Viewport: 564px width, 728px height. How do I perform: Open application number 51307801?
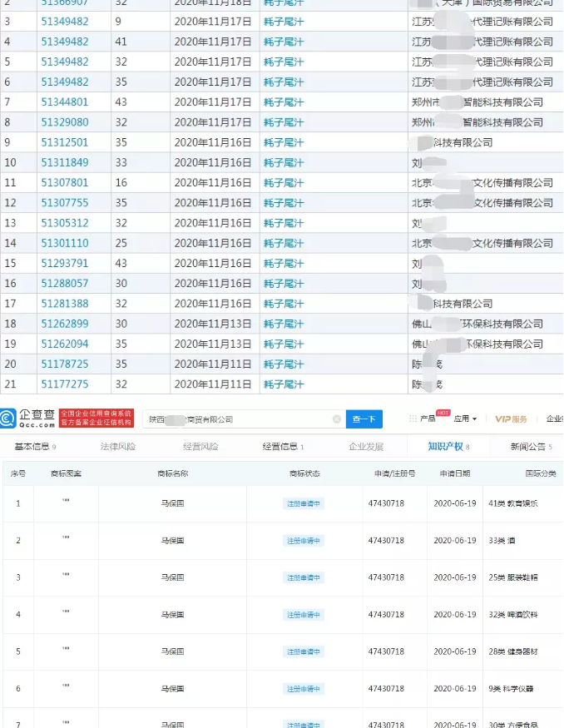65,182
